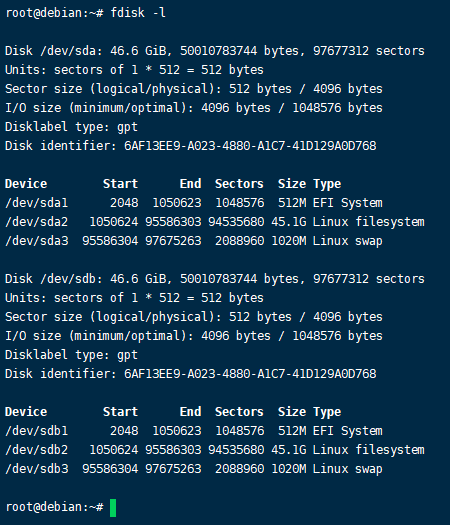
Task: Click the 'fdisk -l' command text
Action: [x=138, y=13]
